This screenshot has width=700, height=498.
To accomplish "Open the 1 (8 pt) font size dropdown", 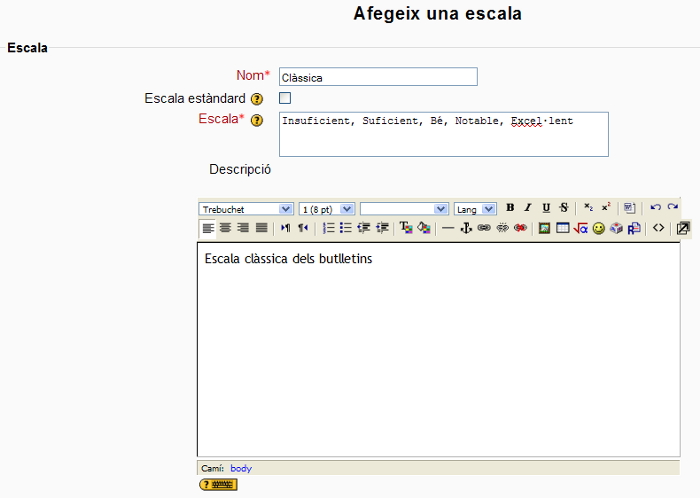I will click(327, 209).
